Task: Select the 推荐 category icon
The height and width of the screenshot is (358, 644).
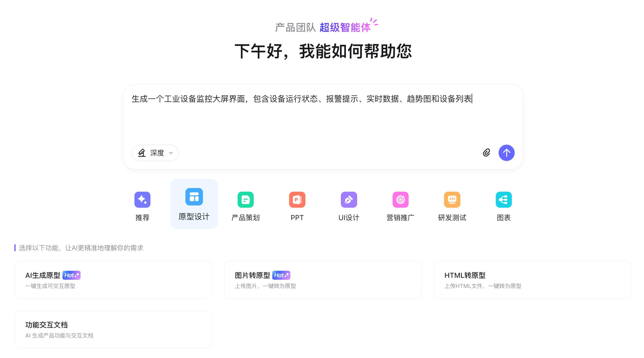Action: pyautogui.click(x=142, y=199)
